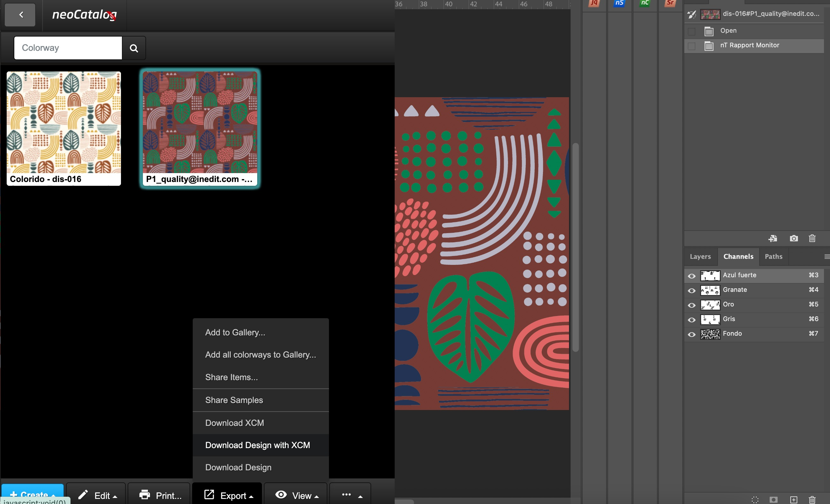Choose Share Samples from export menu
The image size is (830, 504).
pyautogui.click(x=234, y=400)
